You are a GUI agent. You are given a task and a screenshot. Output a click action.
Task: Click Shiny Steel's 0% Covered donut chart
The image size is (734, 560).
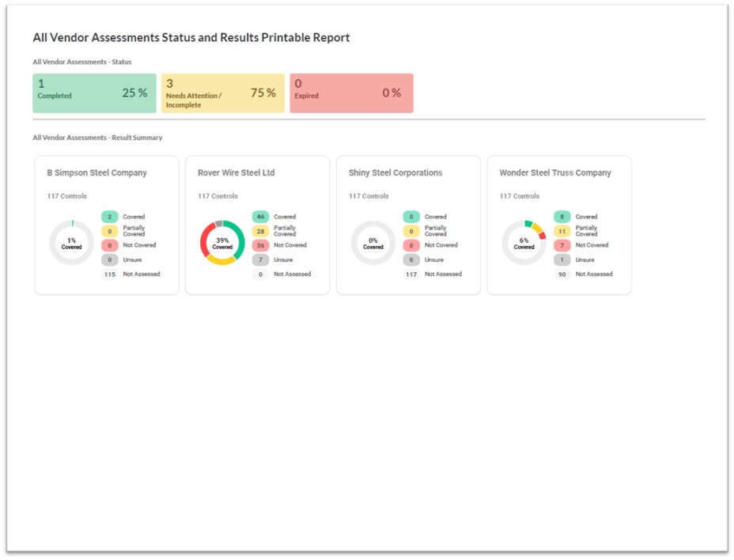click(373, 243)
